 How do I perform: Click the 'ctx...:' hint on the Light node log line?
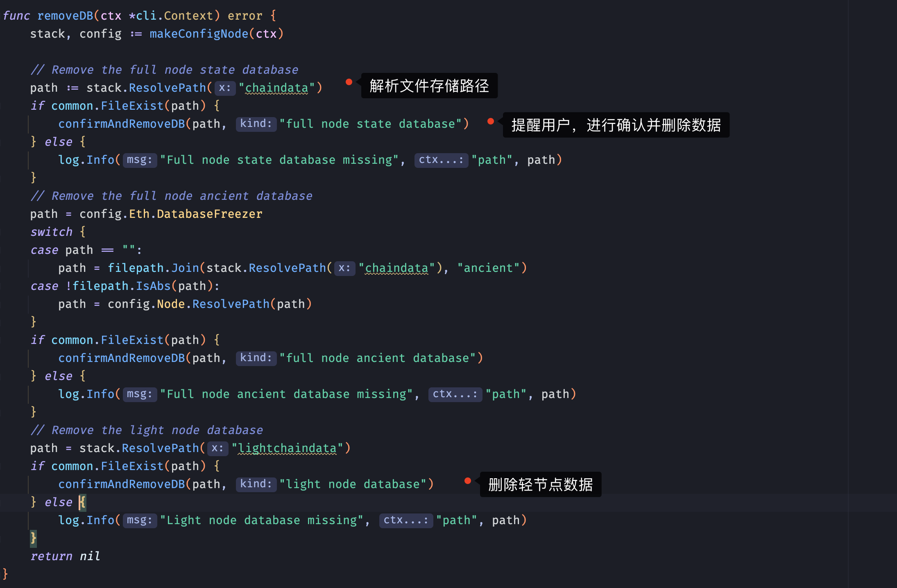tap(406, 520)
